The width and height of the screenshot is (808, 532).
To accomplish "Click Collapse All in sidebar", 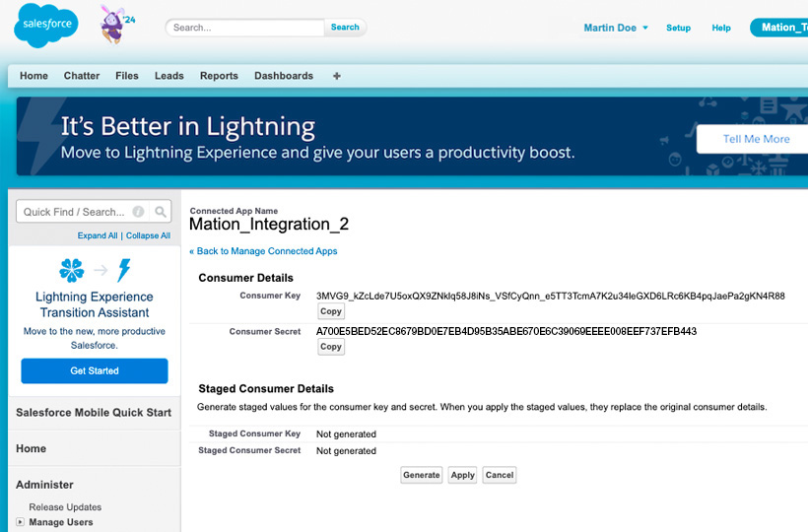I will [148, 235].
